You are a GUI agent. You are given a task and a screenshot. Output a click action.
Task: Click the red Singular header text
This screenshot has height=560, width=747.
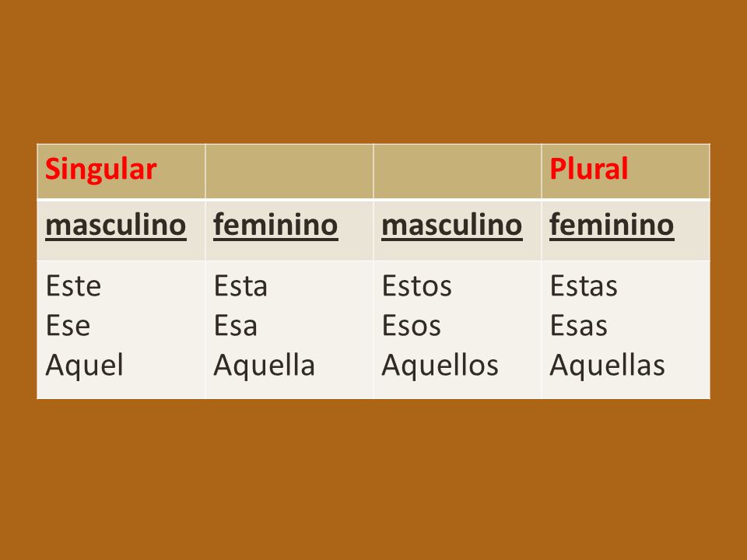tap(100, 170)
